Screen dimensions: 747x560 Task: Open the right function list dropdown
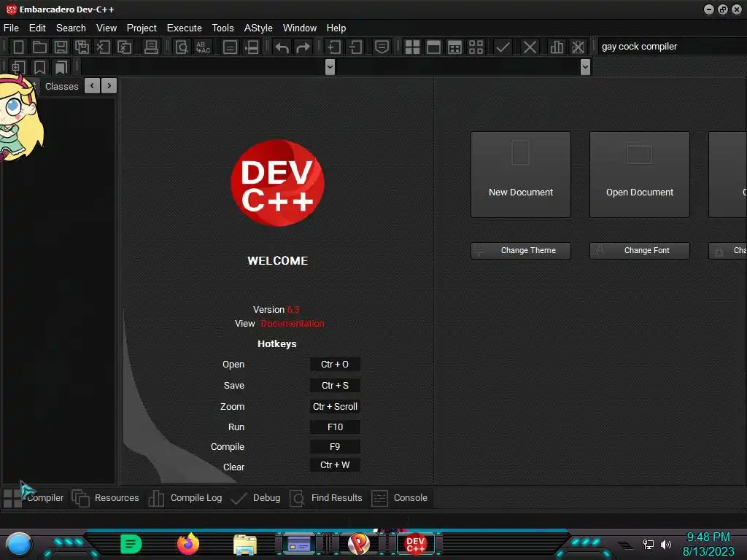click(586, 67)
